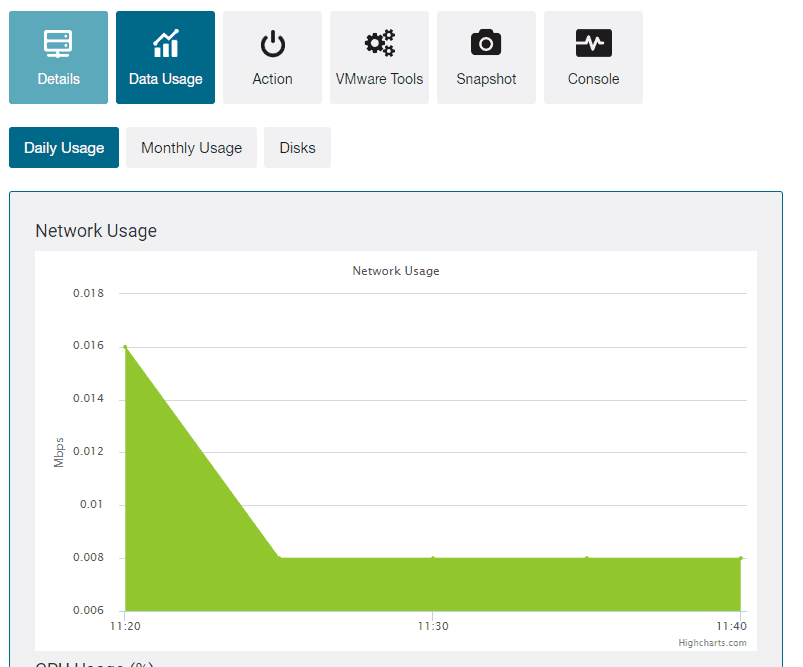Screen dimensions: 803x667
Task: Open VMware Tools gears icon
Action: pos(379,57)
